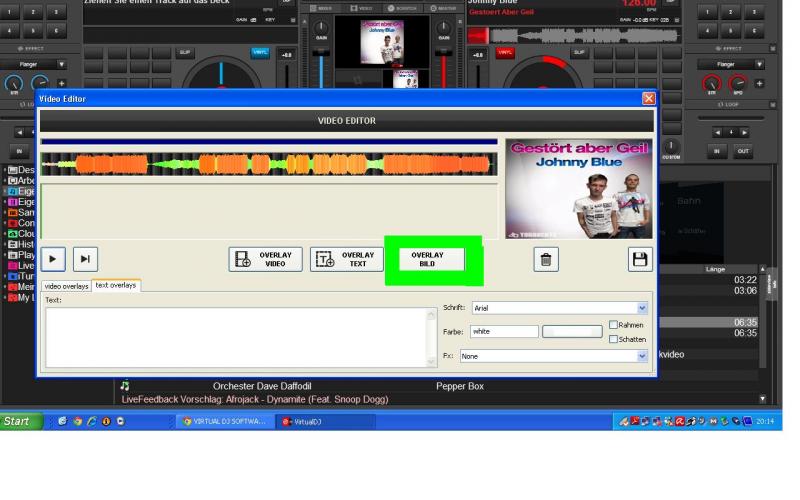Enable the Schatten checkbox
This screenshot has width=800, height=500.
(613, 339)
